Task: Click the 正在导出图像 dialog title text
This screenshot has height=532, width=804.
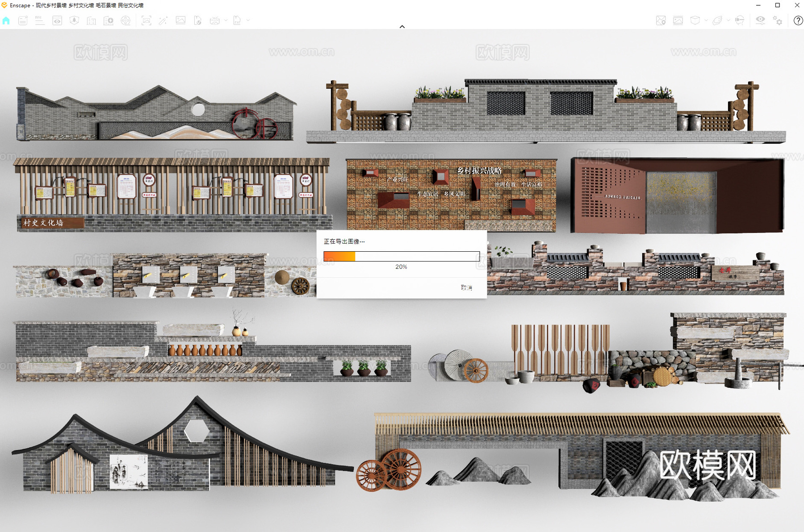Action: [344, 241]
